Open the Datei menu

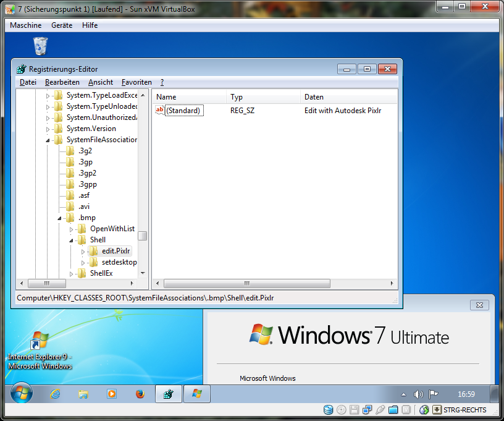click(28, 82)
